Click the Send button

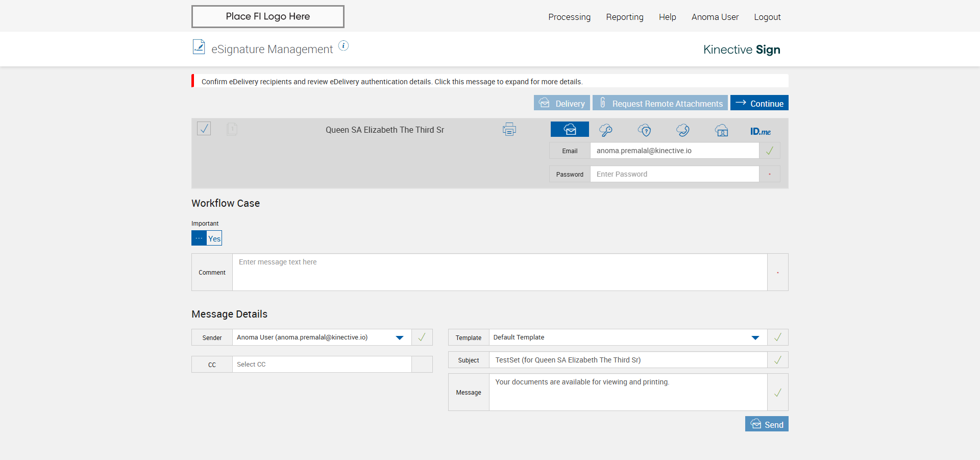766,424
